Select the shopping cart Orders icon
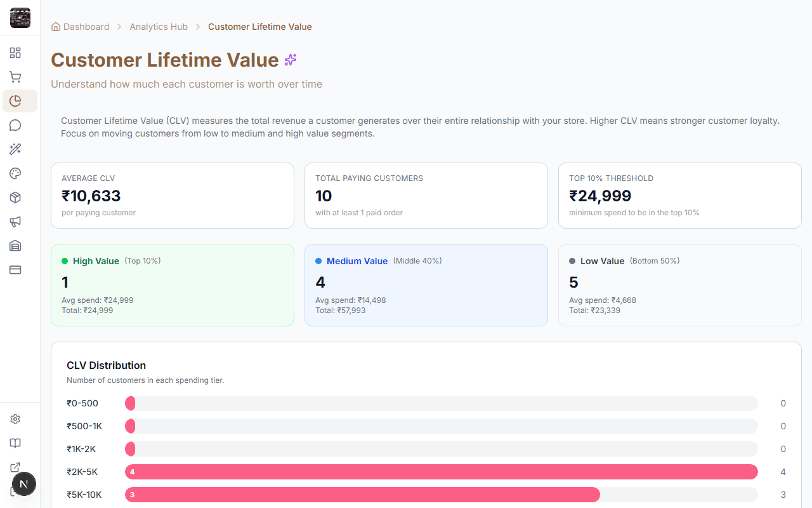 tap(15, 77)
